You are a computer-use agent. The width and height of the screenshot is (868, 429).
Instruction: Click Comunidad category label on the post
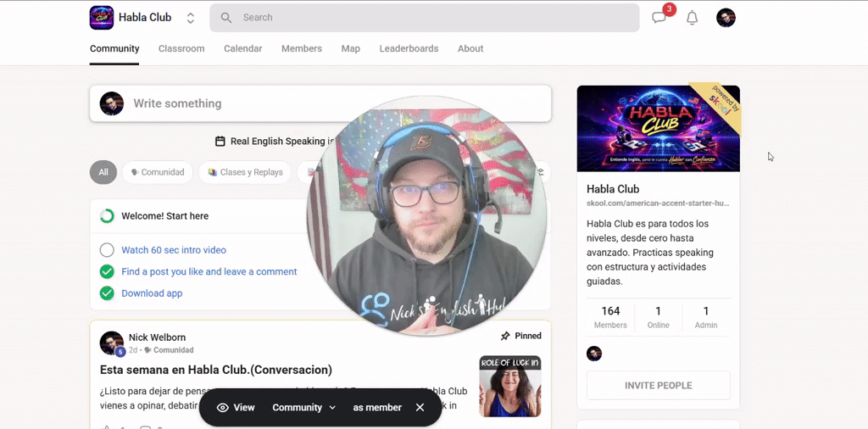click(173, 350)
